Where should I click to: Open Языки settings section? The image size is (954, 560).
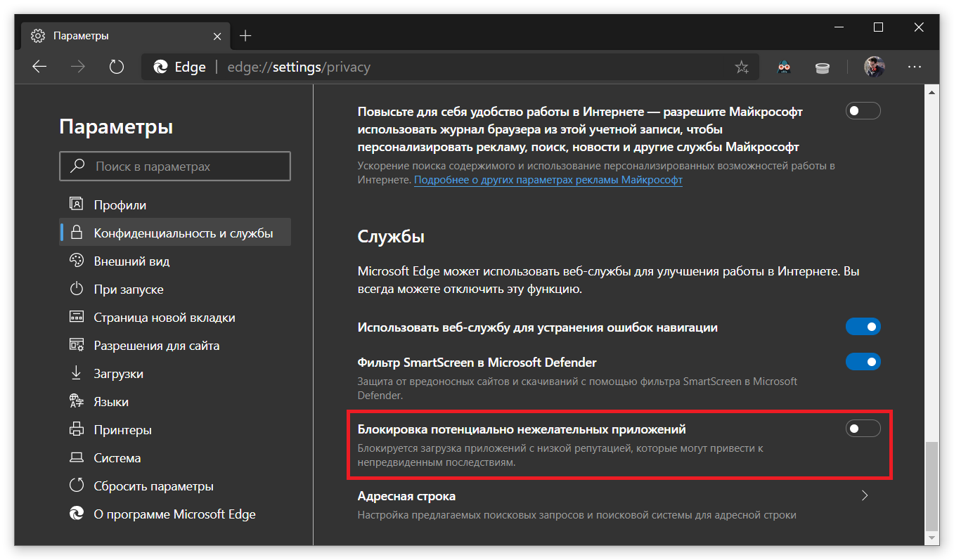tap(175, 402)
